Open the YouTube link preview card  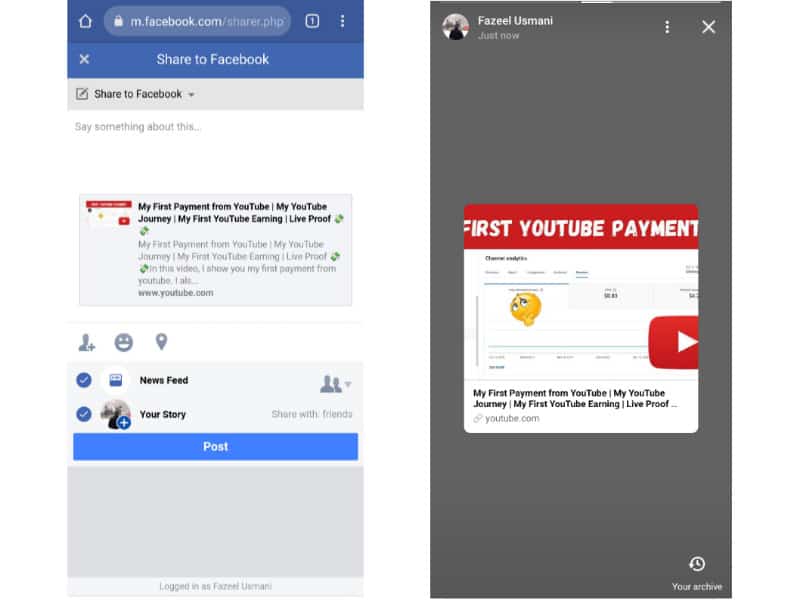pyautogui.click(x=215, y=249)
